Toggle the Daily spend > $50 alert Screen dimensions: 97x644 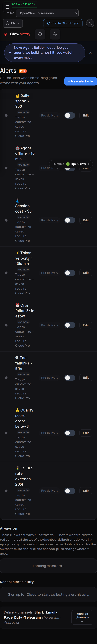[70, 115]
